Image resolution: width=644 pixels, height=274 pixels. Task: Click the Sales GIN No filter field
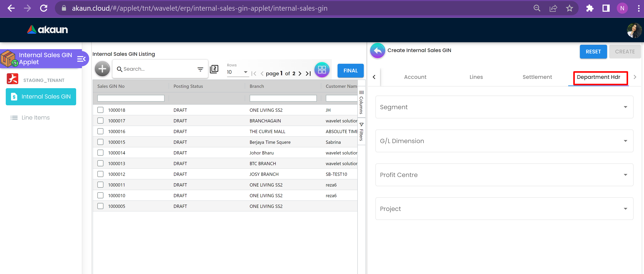click(x=131, y=99)
